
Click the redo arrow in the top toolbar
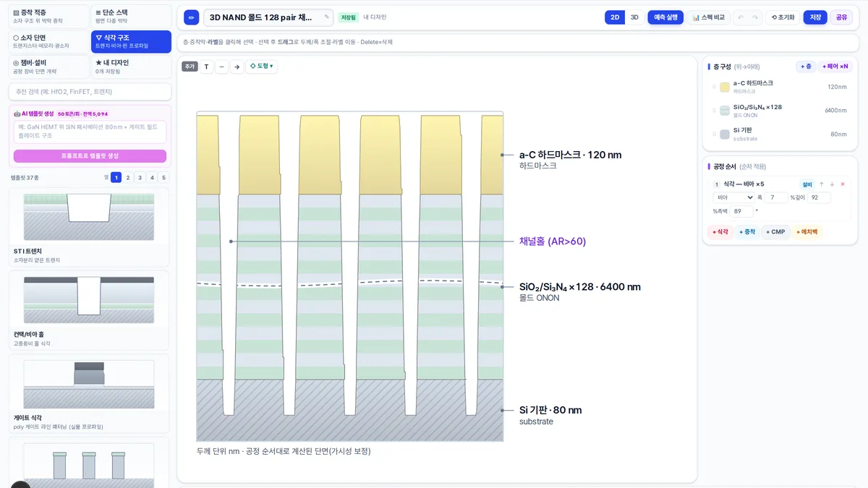[x=755, y=17]
